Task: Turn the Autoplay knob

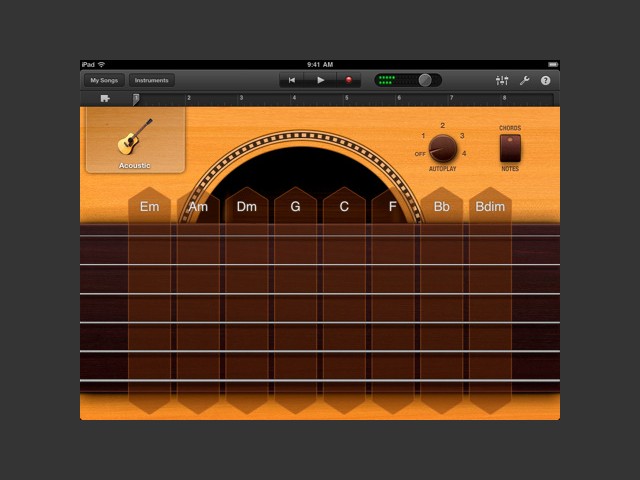Action: click(x=442, y=149)
